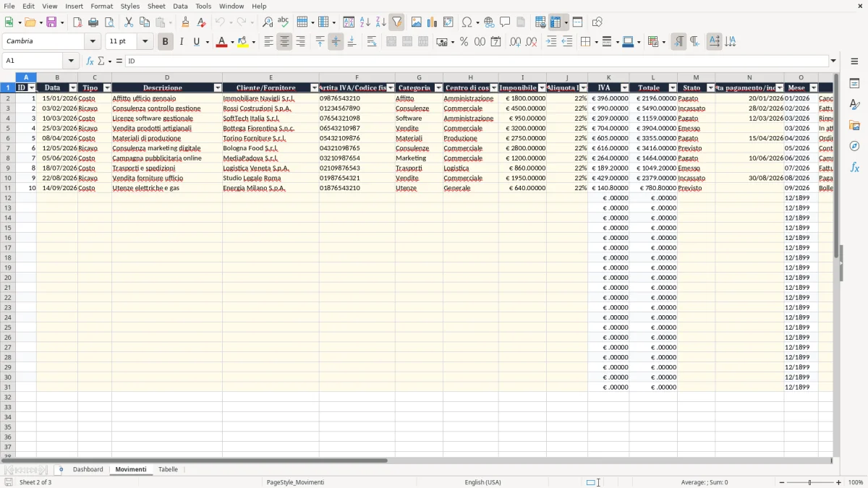Insert a chart

[x=433, y=22]
